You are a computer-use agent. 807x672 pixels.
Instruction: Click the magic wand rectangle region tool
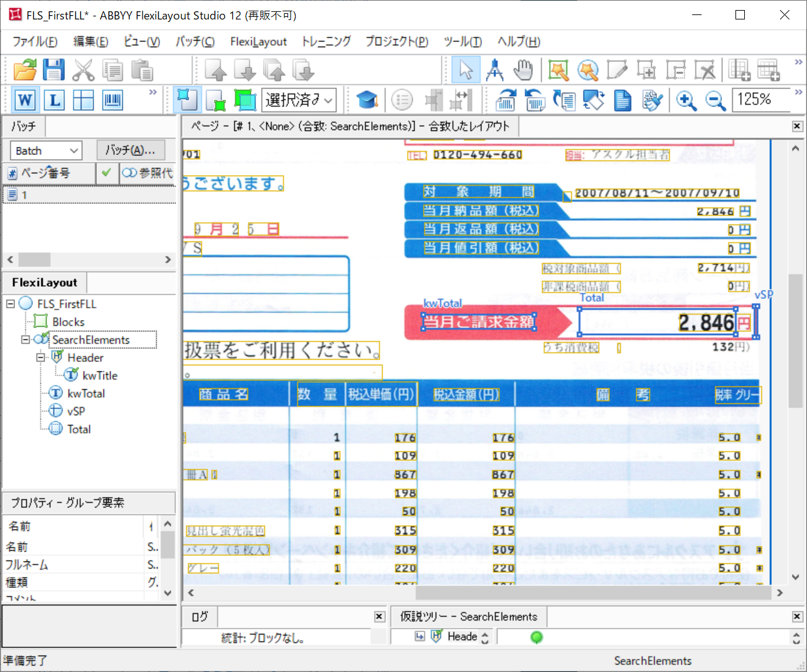click(x=558, y=70)
